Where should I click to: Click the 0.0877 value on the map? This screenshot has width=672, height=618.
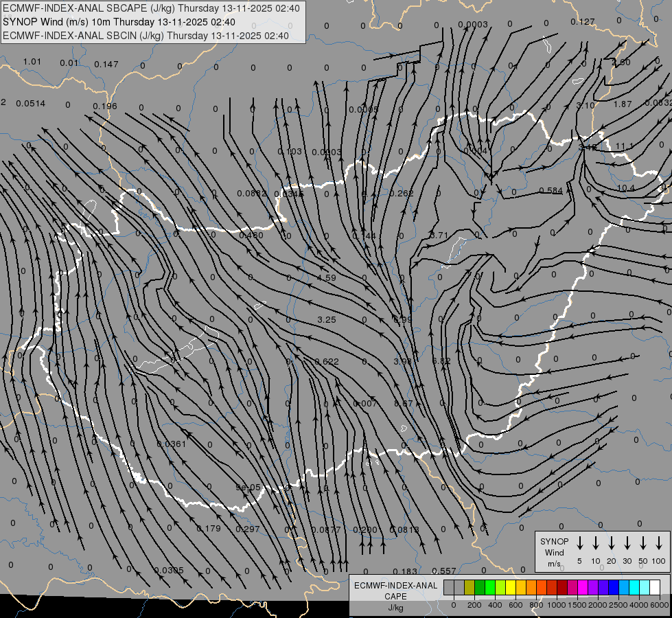(326, 530)
